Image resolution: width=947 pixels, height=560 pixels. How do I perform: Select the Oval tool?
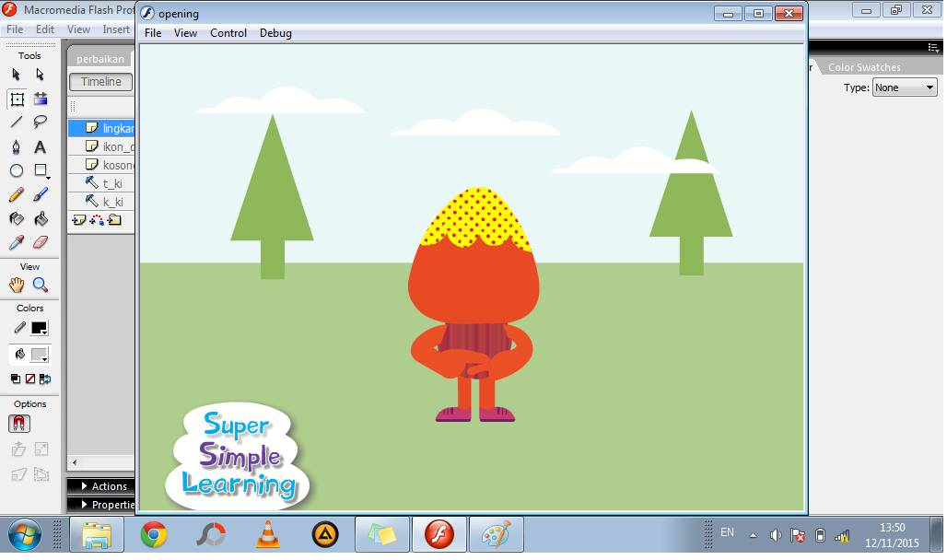[x=17, y=171]
